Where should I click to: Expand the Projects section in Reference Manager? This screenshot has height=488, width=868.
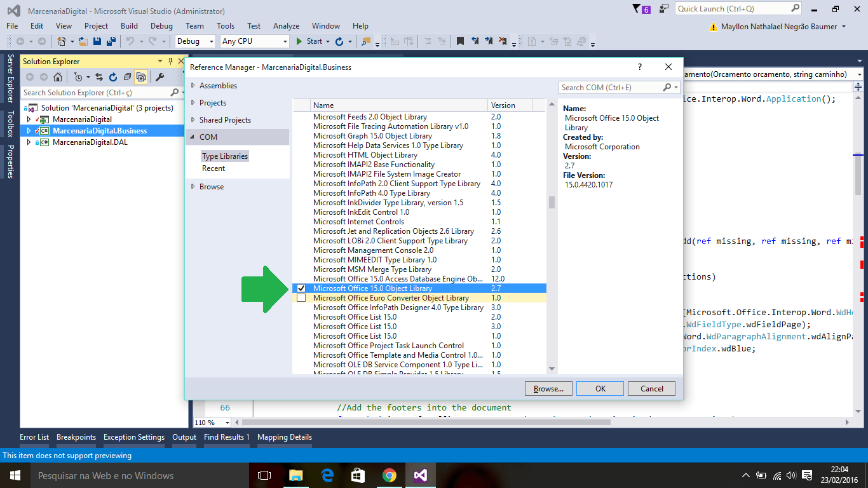coord(193,103)
